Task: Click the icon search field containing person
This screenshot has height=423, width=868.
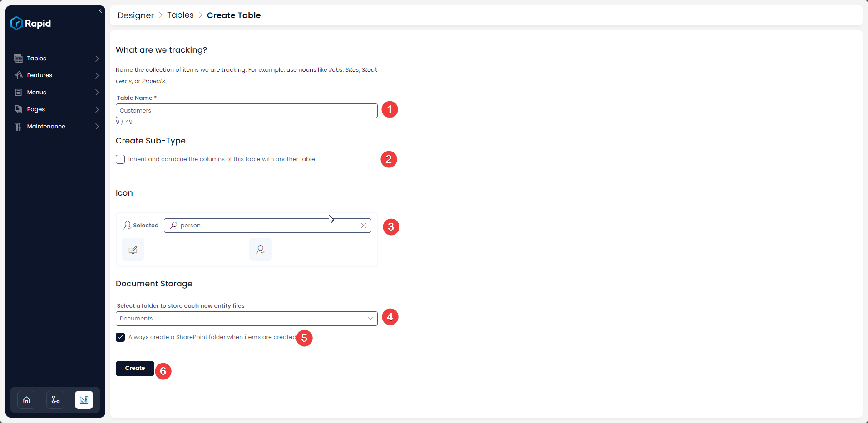Action: tap(267, 226)
